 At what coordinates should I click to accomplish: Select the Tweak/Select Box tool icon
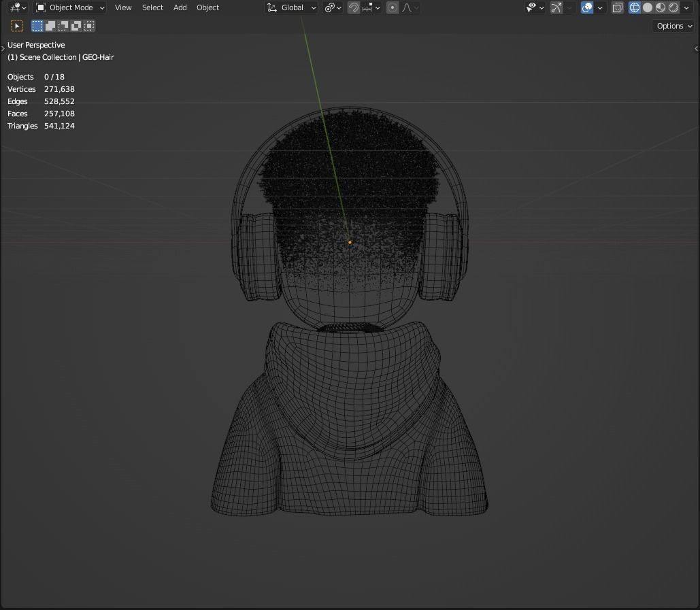pos(17,26)
